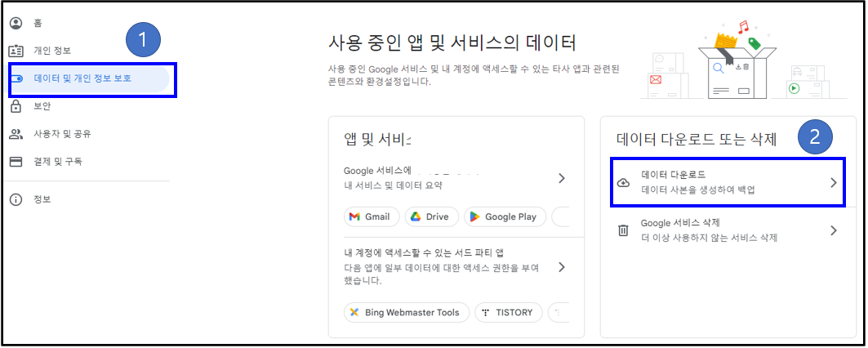Expand chevron next to 서드 파티 앱 row
868x348 pixels.
point(561,267)
